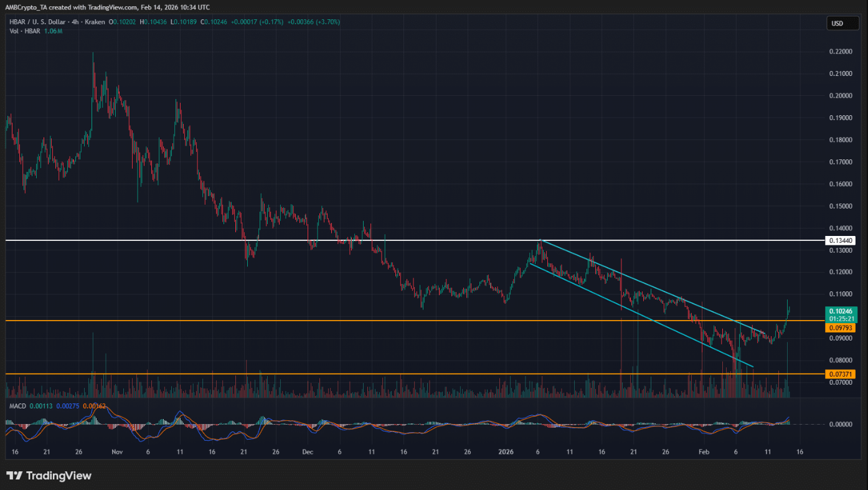Select the Feb label on time axis
Viewport: 868px width, 490px height.
pyautogui.click(x=704, y=453)
